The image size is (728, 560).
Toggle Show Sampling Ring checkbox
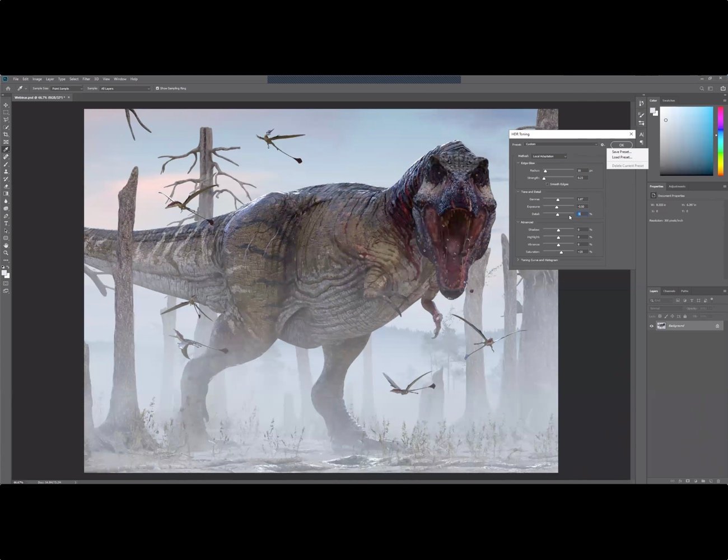coord(157,88)
